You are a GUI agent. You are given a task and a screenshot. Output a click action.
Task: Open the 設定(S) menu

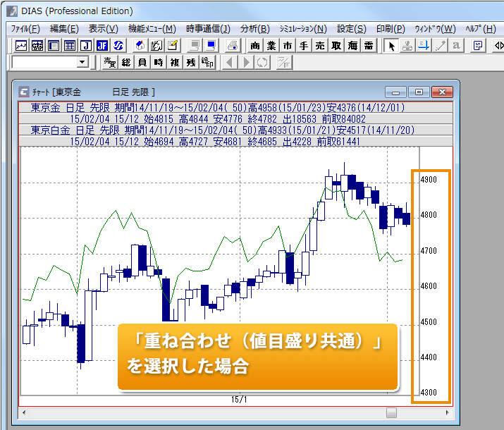pyautogui.click(x=351, y=29)
